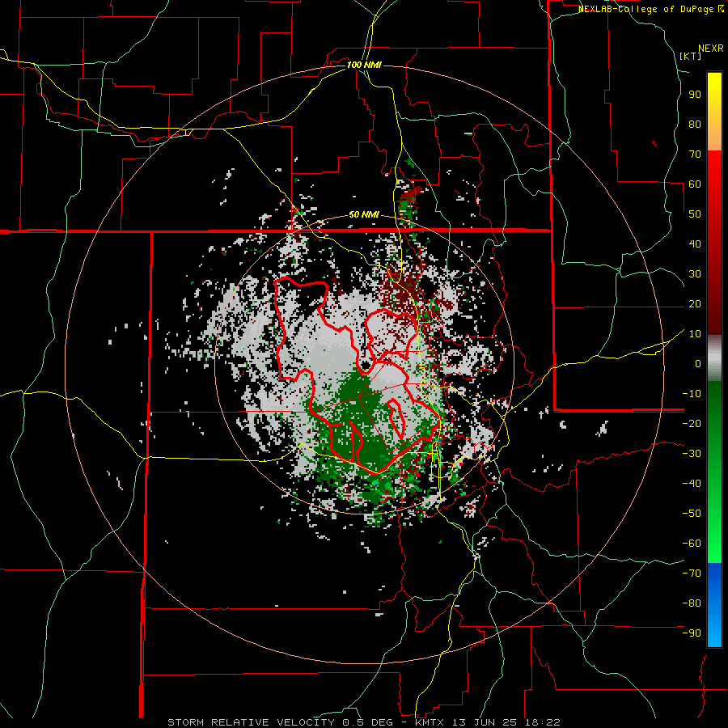
Task: Click the positive 90 scale value
Action: tap(695, 95)
